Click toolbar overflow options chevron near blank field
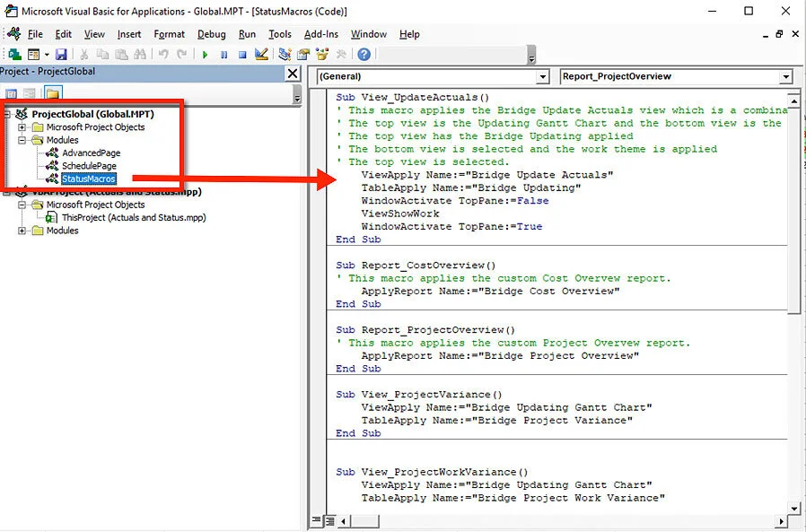The image size is (806, 532). pyautogui.click(x=531, y=56)
